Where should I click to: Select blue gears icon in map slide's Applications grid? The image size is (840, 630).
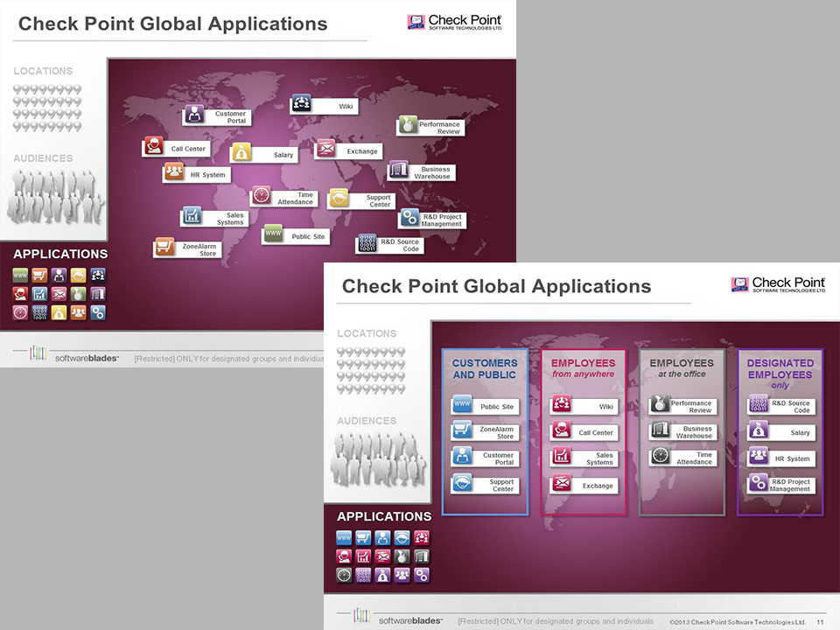click(x=98, y=313)
